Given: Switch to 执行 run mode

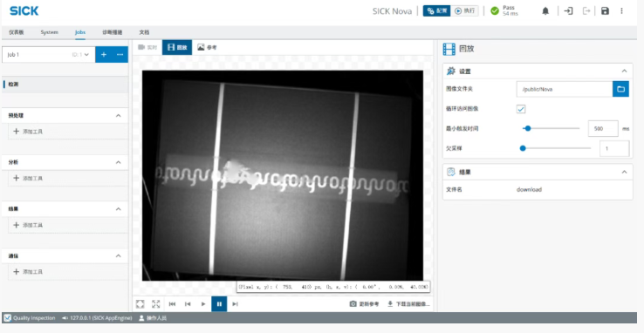Looking at the screenshot, I should click(x=464, y=11).
